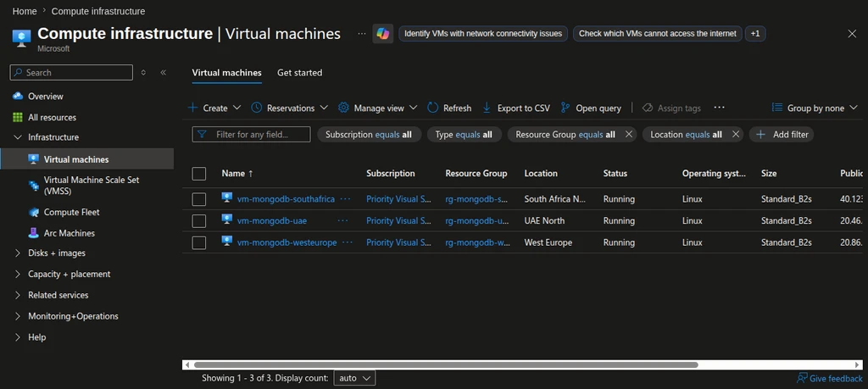Click Identify VMs with network connectivity issues
This screenshot has width=868, height=389.
[x=483, y=34]
